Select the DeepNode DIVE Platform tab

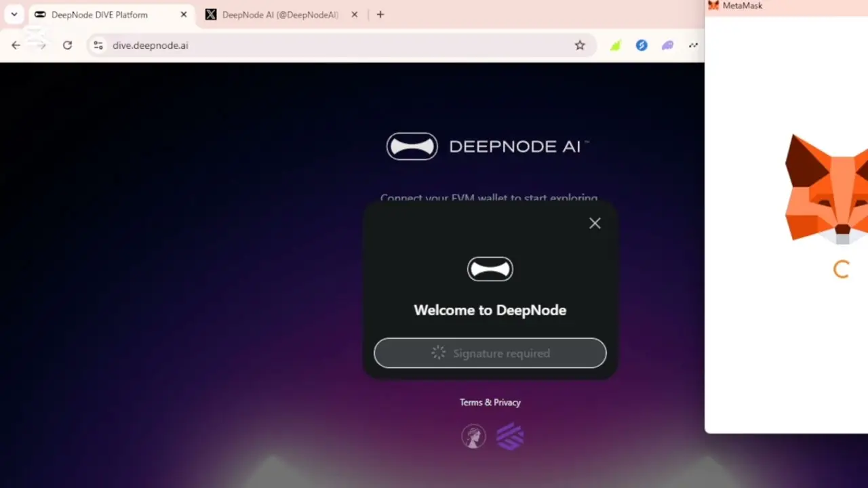(102, 14)
